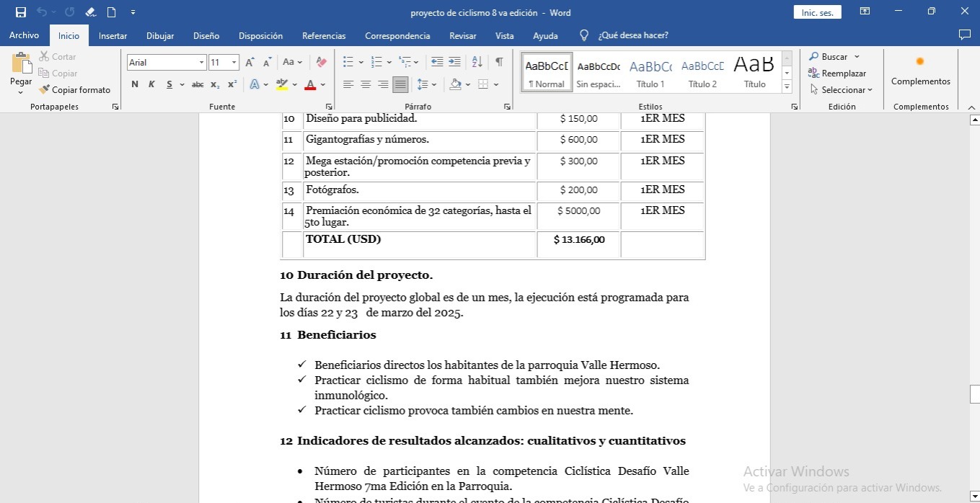
Task: Expand the Estilos gallery more arrow
Action: (x=787, y=87)
